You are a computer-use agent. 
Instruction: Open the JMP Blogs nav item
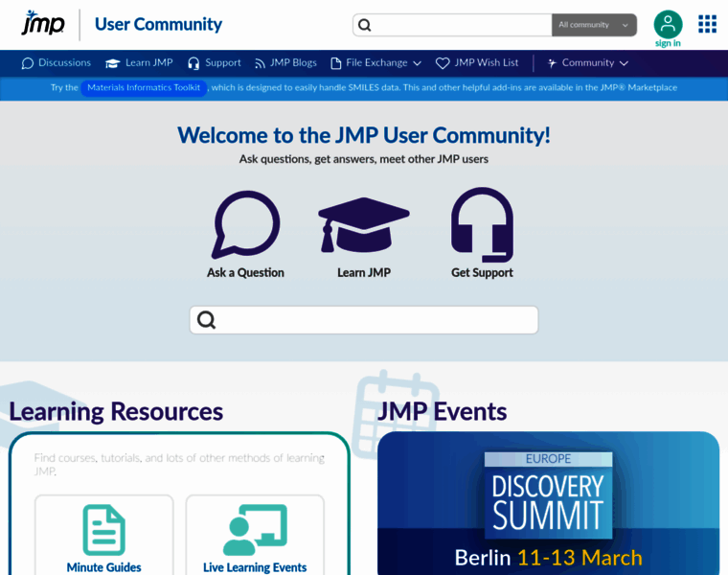click(x=293, y=62)
